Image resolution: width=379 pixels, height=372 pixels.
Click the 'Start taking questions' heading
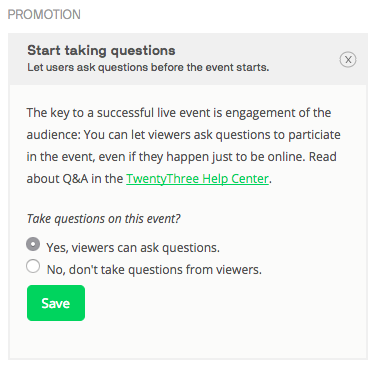click(x=101, y=51)
